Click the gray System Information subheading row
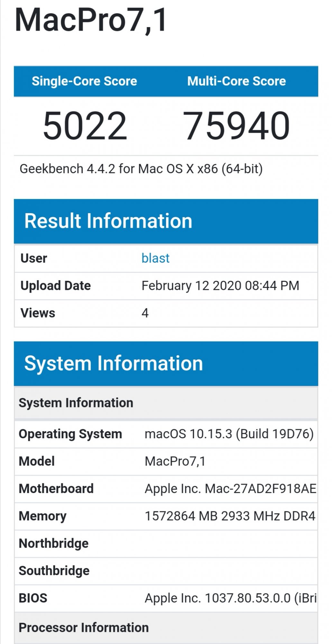The image size is (332, 644). tap(76, 403)
